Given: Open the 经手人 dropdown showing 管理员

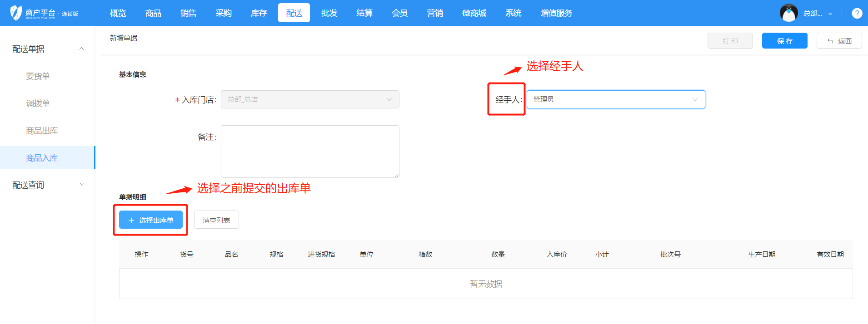Looking at the screenshot, I should [615, 99].
